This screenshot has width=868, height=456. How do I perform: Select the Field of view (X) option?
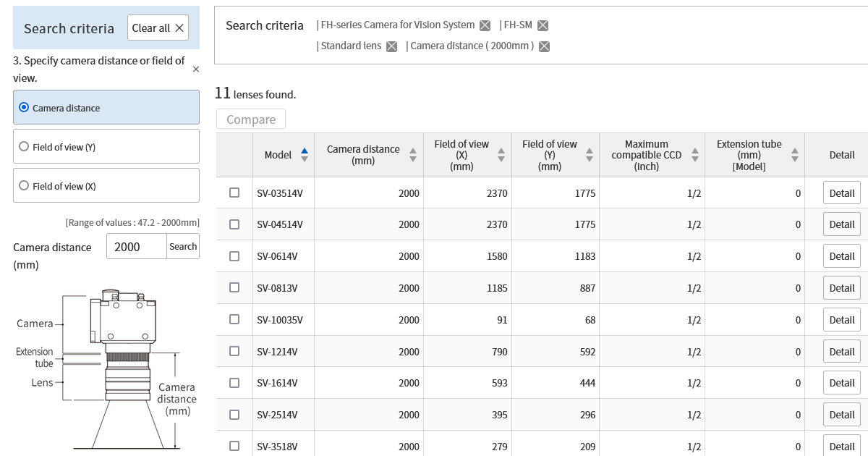point(25,186)
